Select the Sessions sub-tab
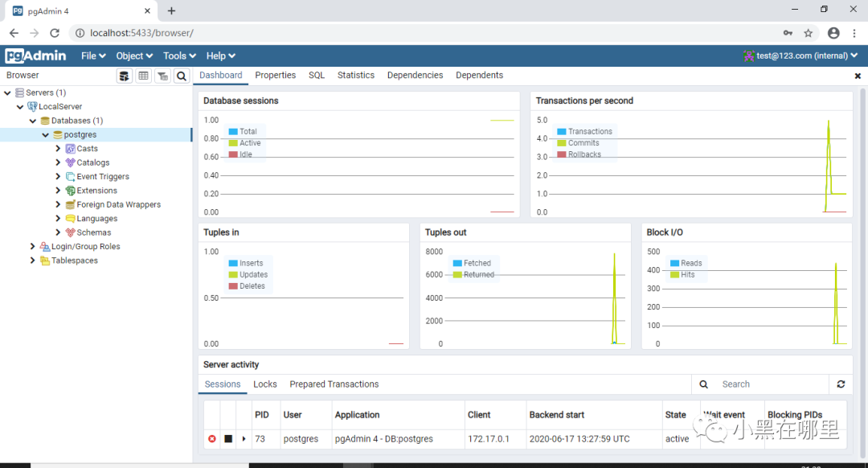The height and width of the screenshot is (468, 868). (223, 384)
